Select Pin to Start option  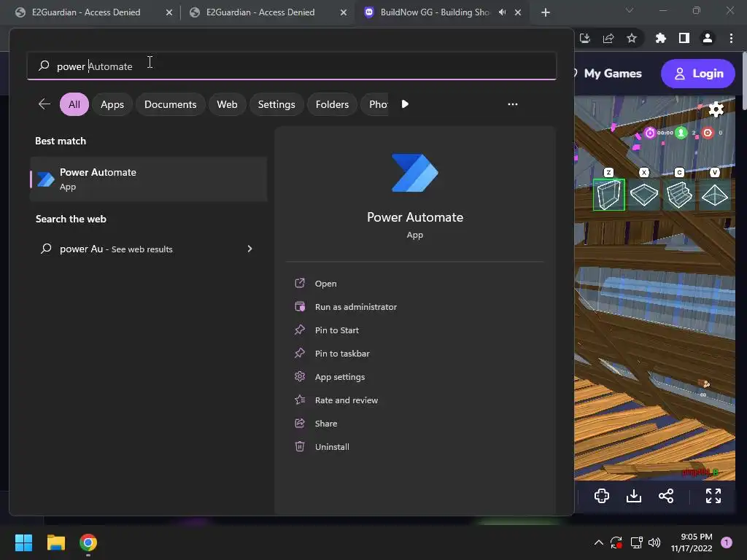pos(336,330)
